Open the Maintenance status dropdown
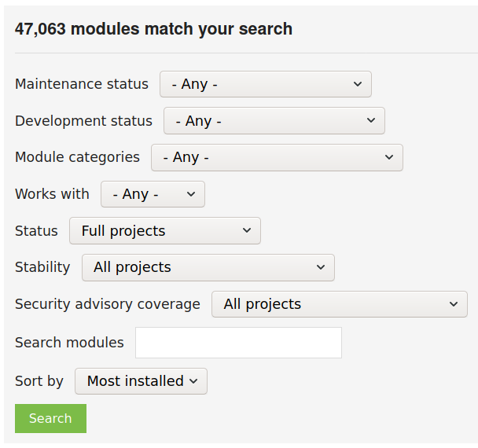This screenshot has height=448, width=478. tap(265, 84)
